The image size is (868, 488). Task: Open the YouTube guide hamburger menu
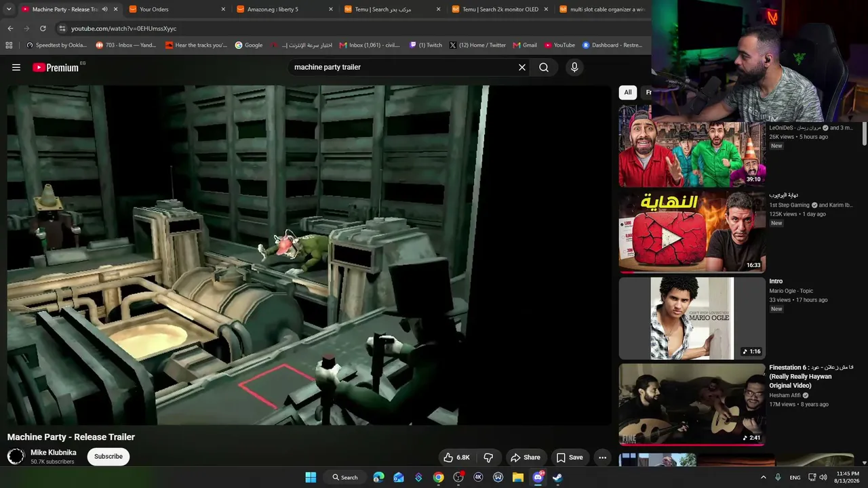tap(16, 67)
